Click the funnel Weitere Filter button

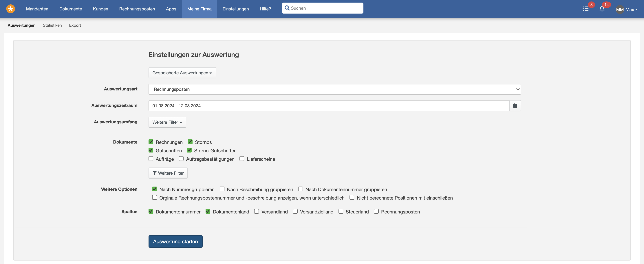168,173
